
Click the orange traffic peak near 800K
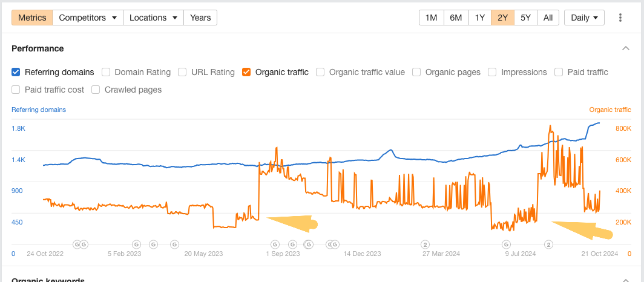[550, 126]
